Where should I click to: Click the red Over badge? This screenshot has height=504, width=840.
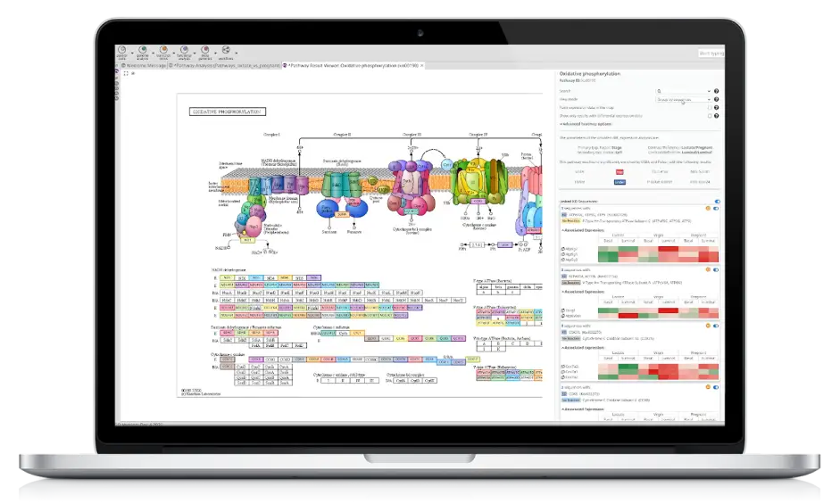pos(620,172)
